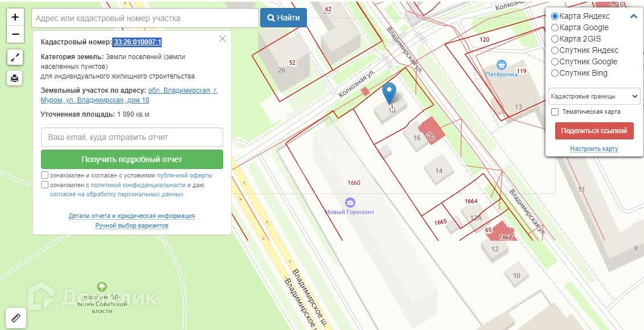This screenshot has width=644, height=330.
Task: Open the Кадастровые границы dropdown
Action: (594, 97)
